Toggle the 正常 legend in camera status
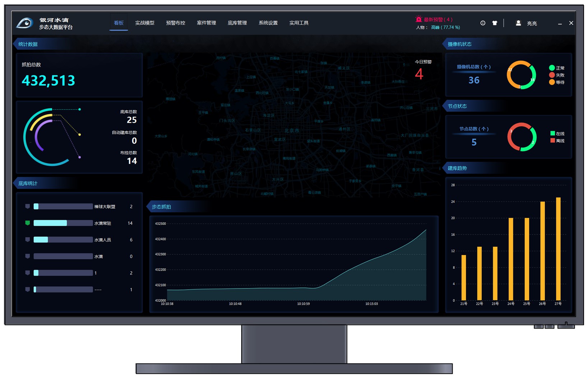588x378 pixels. pyautogui.click(x=556, y=68)
